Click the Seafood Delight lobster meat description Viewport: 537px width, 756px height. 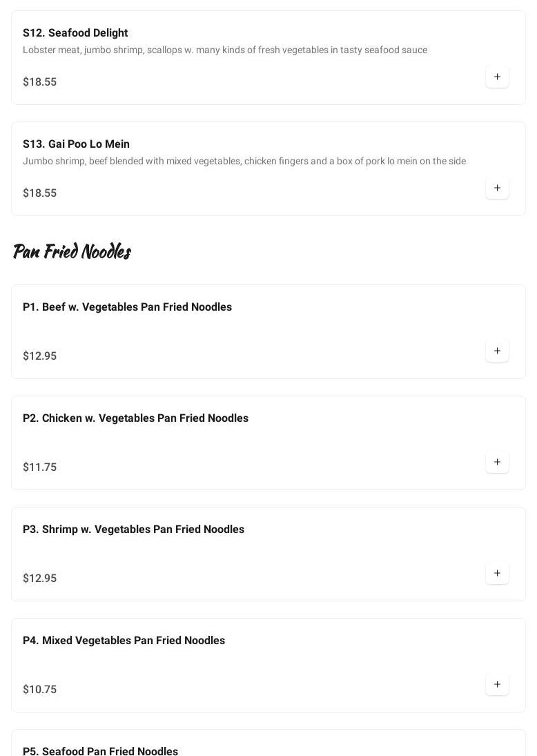click(225, 50)
